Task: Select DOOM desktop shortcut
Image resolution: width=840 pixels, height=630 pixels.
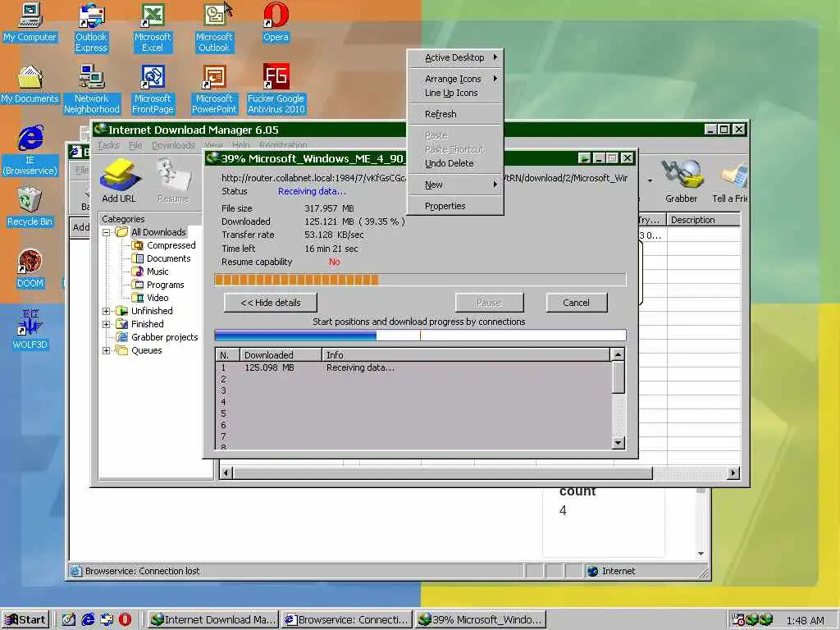Action: (x=30, y=269)
